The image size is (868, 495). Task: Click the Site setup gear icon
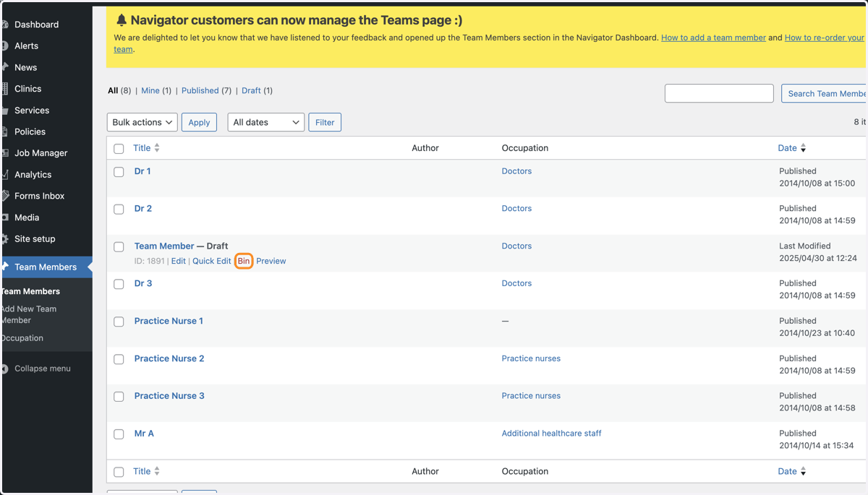[5, 239]
